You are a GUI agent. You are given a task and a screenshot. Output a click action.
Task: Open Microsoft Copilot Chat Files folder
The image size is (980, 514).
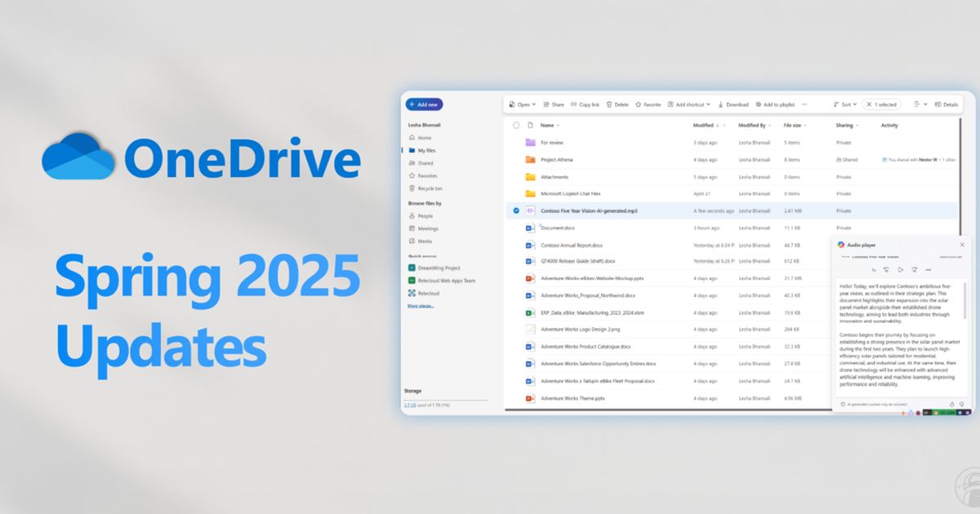570,193
